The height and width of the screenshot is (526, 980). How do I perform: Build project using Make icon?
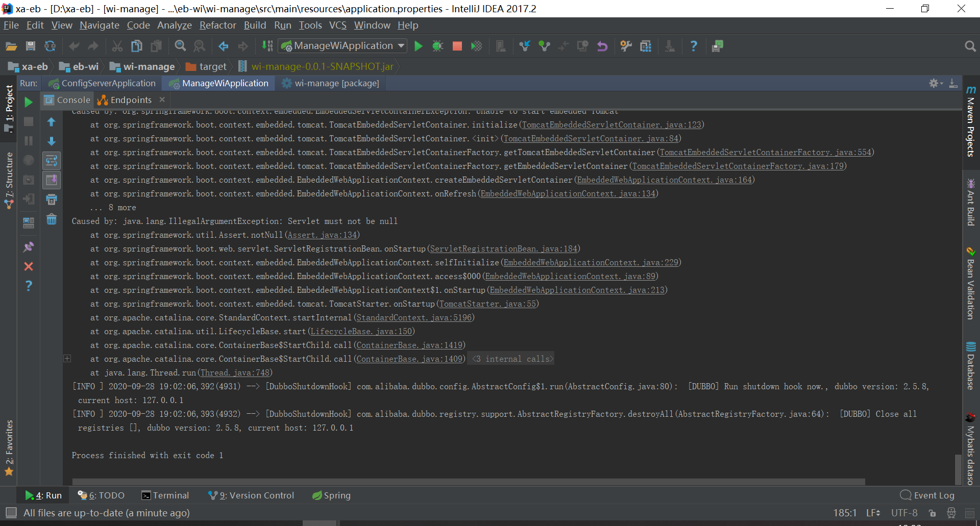click(267, 46)
